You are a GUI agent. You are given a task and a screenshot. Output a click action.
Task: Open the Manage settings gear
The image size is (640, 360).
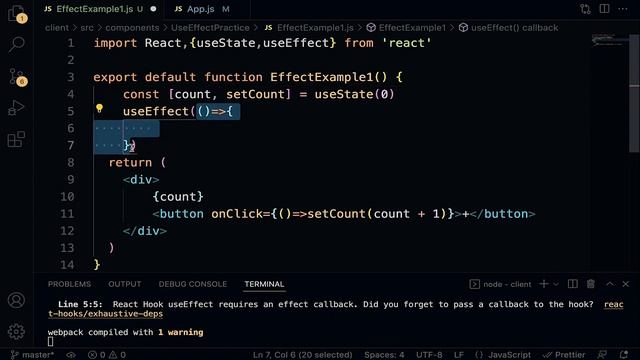click(x=16, y=331)
